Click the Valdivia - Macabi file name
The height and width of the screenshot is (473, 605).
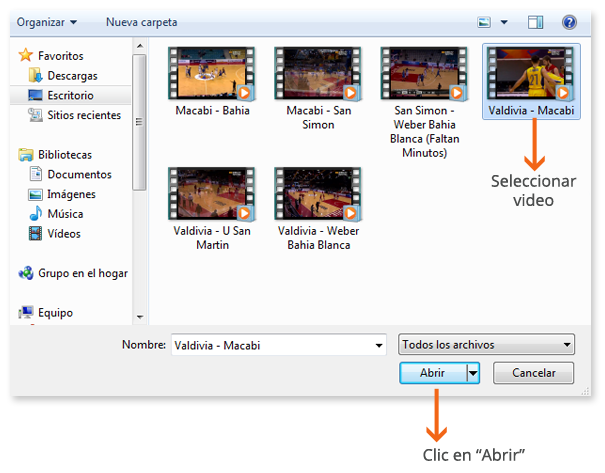[x=531, y=111]
